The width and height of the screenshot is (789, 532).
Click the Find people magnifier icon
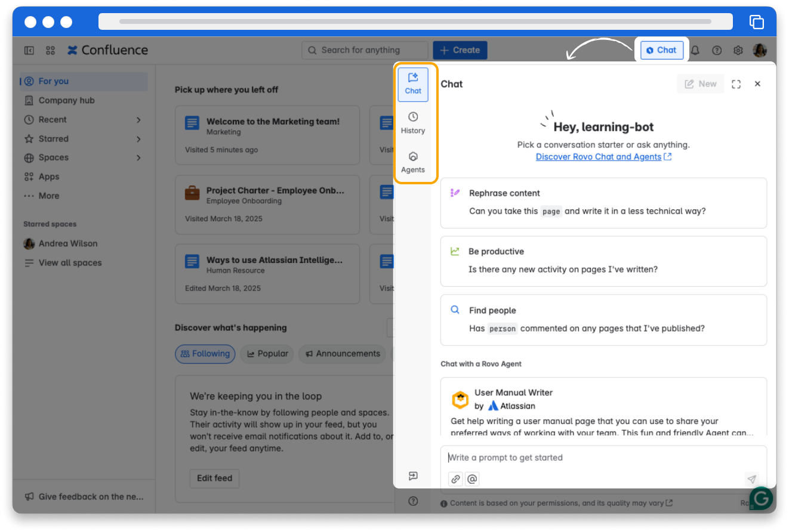tap(455, 310)
